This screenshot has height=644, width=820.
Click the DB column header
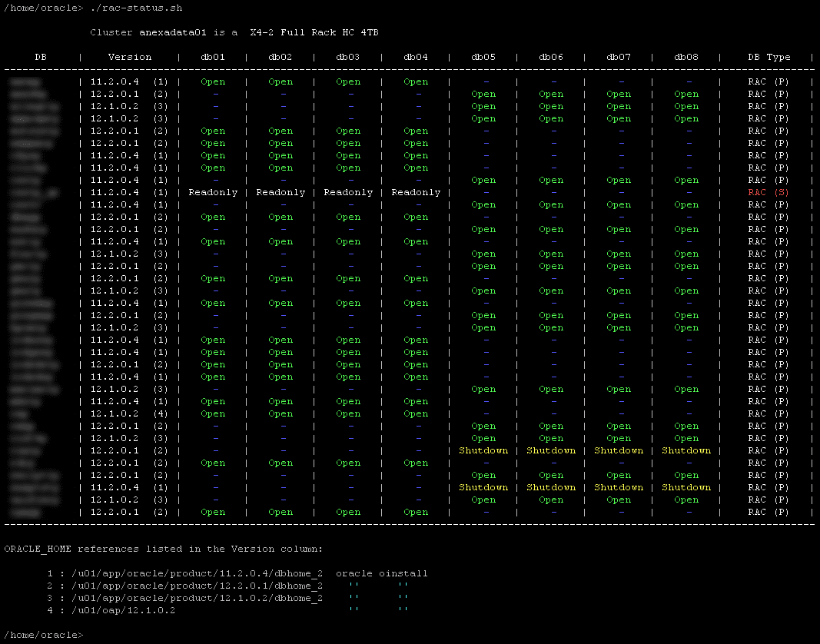coord(41,57)
